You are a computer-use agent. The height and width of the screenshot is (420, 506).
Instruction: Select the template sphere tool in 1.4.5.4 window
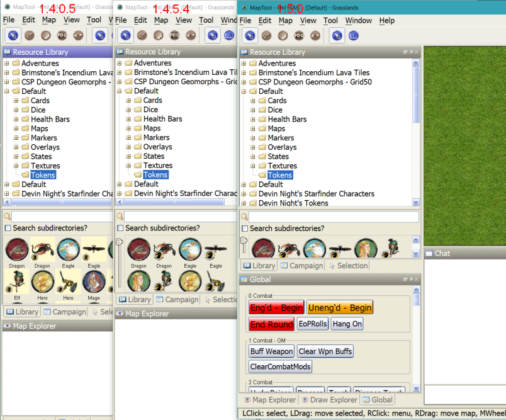pos(158,35)
